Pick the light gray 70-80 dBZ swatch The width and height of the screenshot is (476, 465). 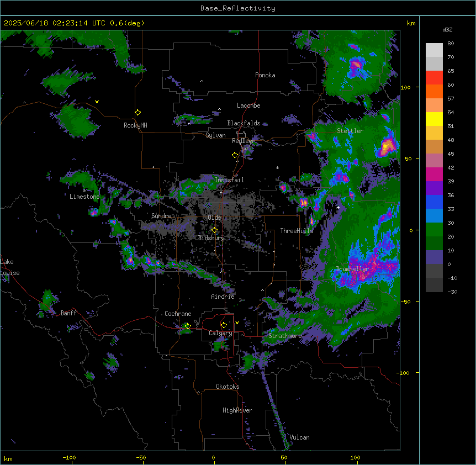click(x=434, y=50)
